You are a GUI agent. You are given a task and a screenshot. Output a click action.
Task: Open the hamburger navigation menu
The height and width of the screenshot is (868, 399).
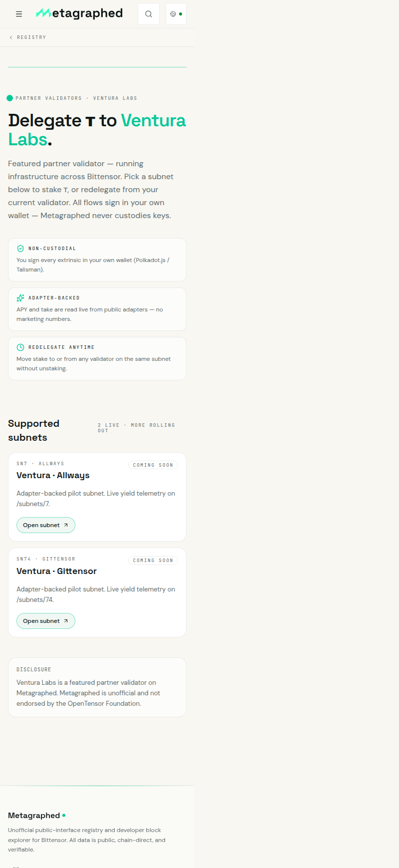(19, 14)
